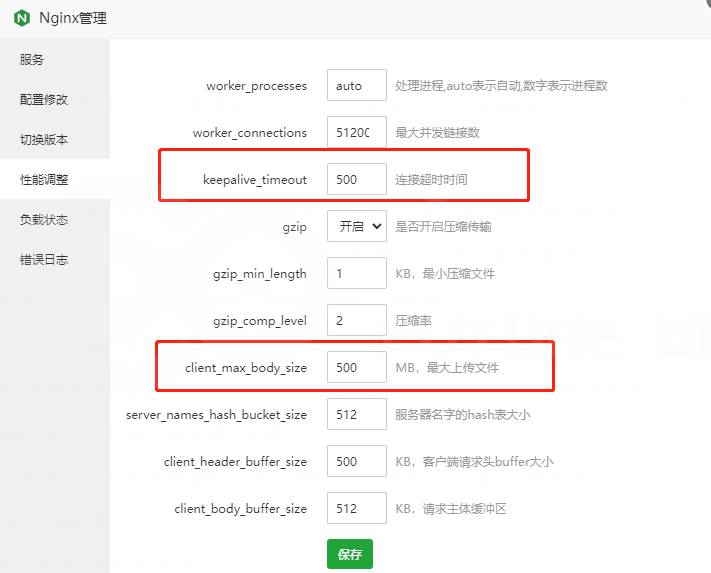
Task: Click the worker_processes label
Action: coord(257,86)
